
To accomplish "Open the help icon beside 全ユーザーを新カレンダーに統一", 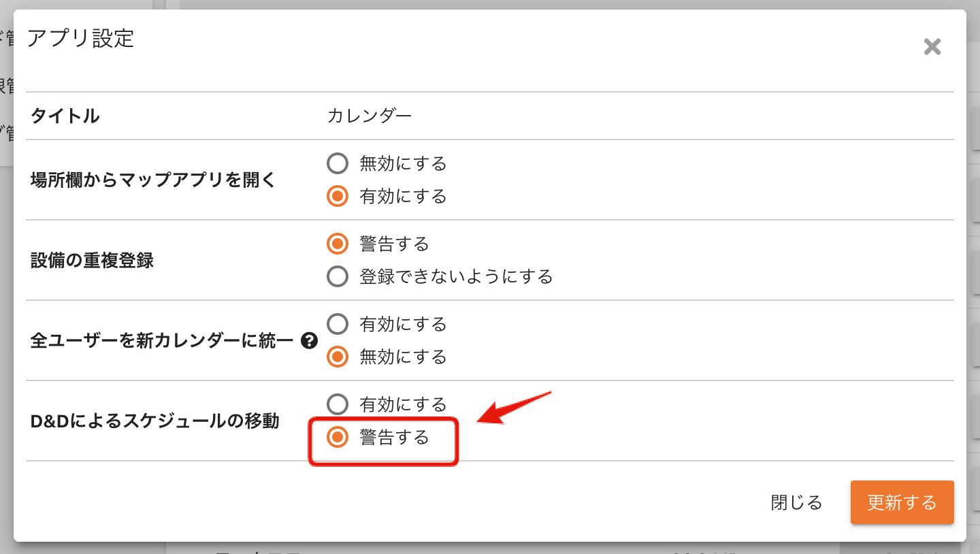I will (x=310, y=340).
